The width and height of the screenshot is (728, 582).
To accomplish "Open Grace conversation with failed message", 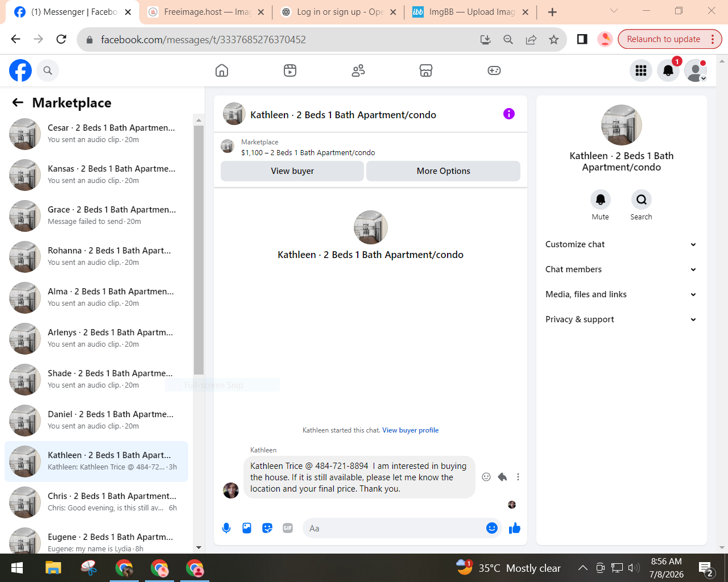I will click(x=96, y=216).
